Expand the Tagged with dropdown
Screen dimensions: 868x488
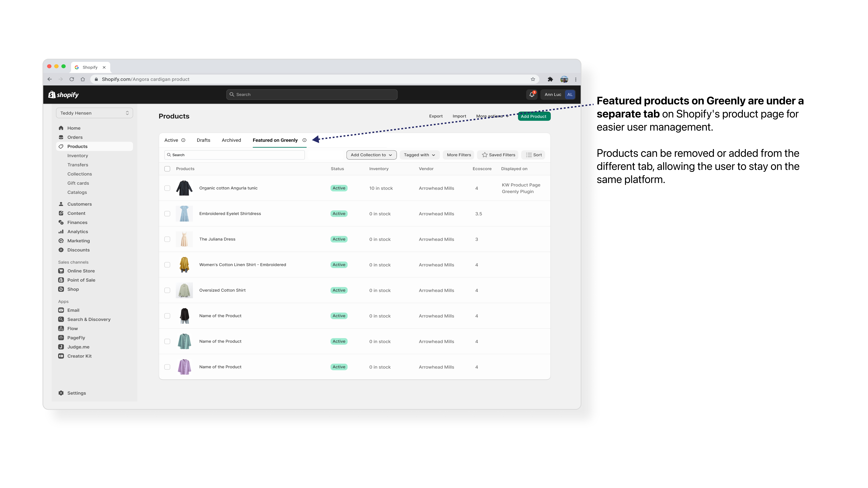click(x=420, y=155)
